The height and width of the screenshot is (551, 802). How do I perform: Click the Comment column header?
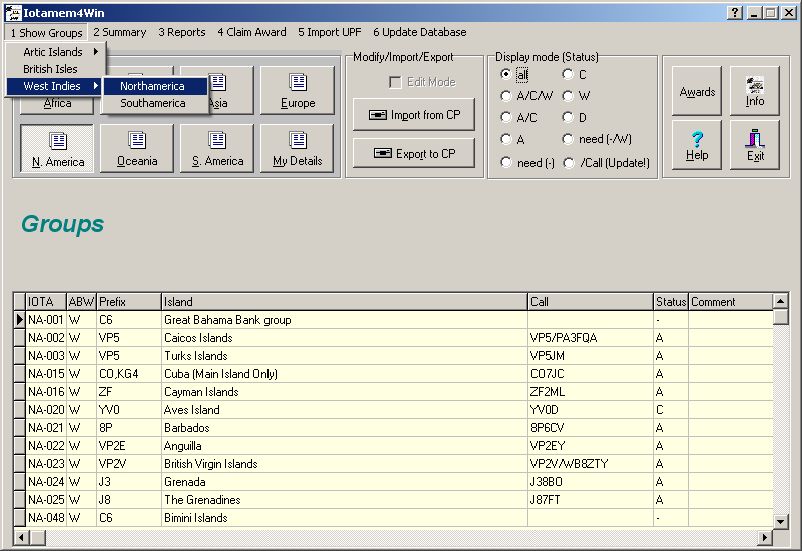(x=730, y=302)
